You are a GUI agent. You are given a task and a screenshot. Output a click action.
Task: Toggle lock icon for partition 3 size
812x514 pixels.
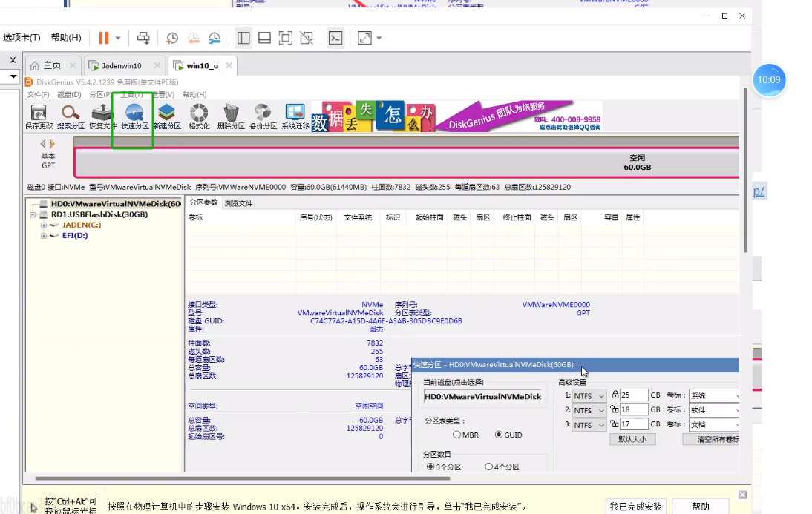(615, 424)
